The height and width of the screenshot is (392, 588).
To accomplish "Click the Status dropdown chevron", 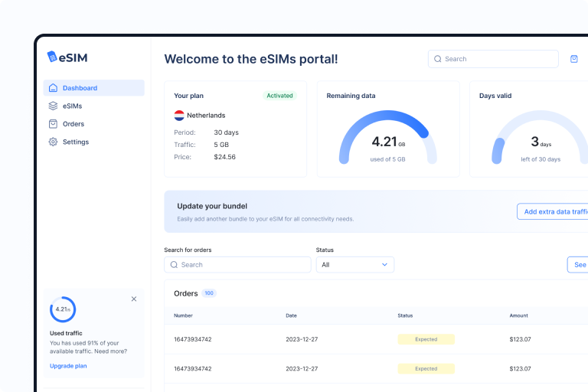I will coord(384,265).
